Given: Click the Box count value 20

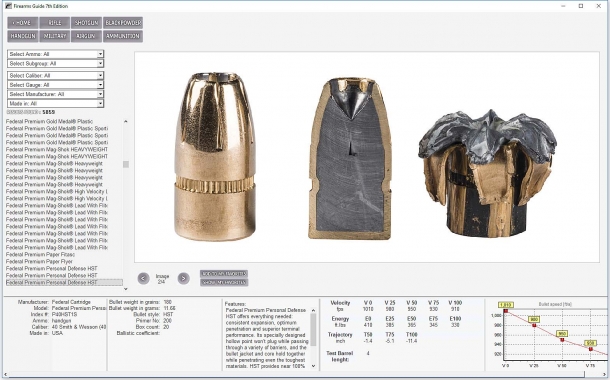Looking at the screenshot, I should tap(167, 327).
